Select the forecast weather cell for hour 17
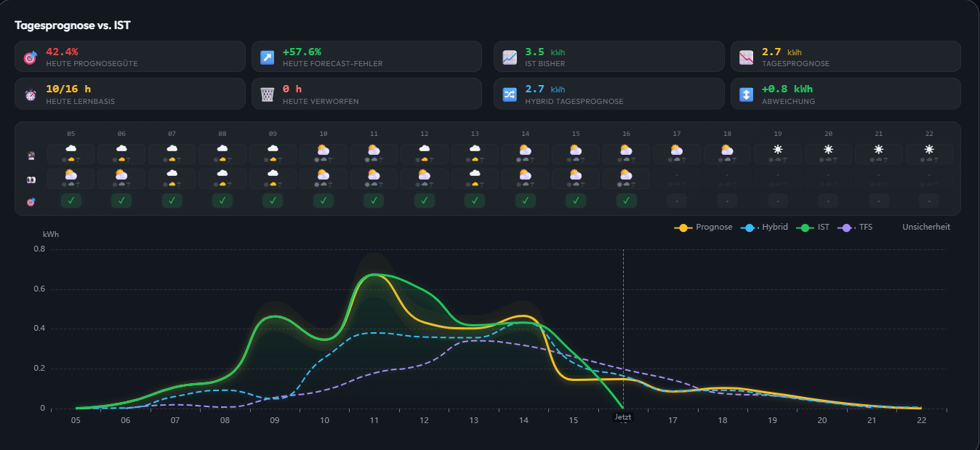This screenshot has height=450, width=980. [677, 153]
